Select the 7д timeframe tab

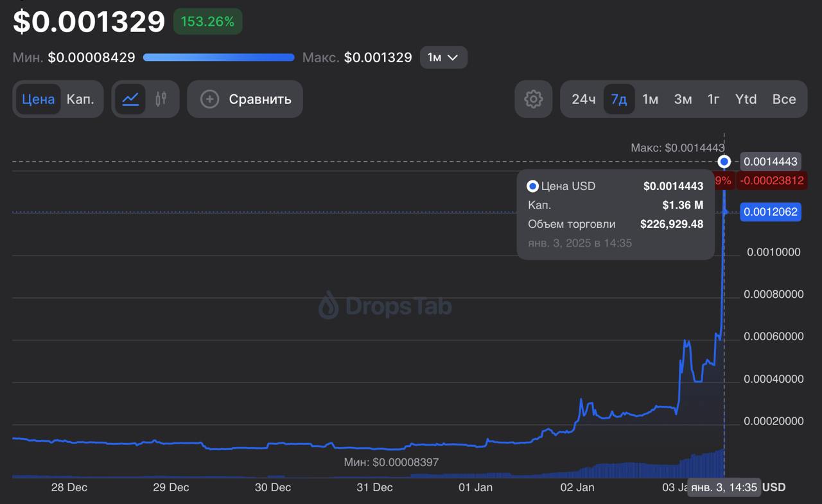(619, 99)
